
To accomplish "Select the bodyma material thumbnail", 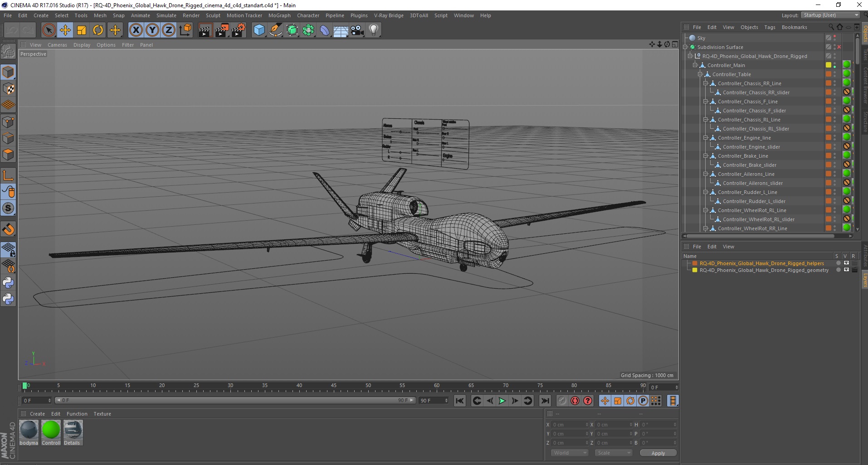I will click(x=29, y=432).
